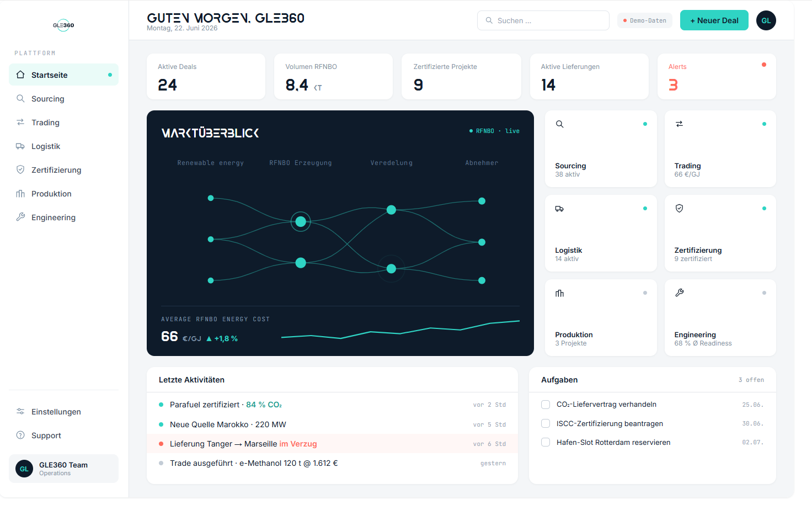Open Startseite in the sidebar
This screenshot has height=510, width=812.
pyautogui.click(x=63, y=75)
